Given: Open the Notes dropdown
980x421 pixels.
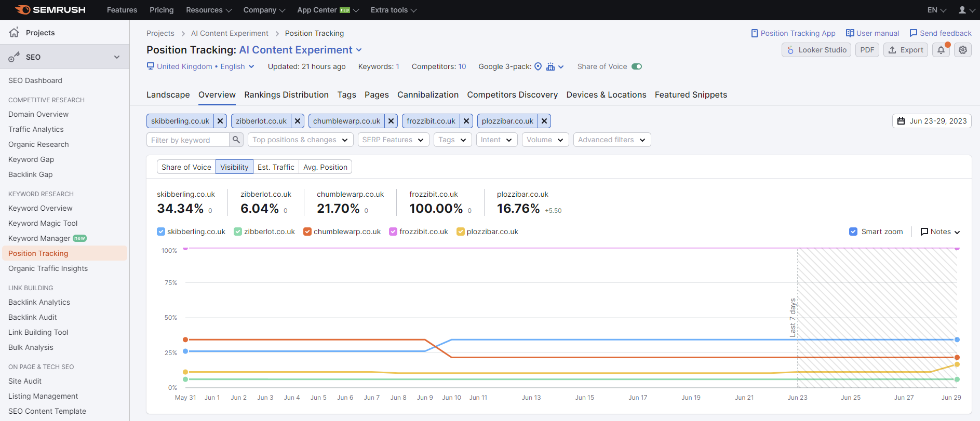Looking at the screenshot, I should click(x=940, y=232).
